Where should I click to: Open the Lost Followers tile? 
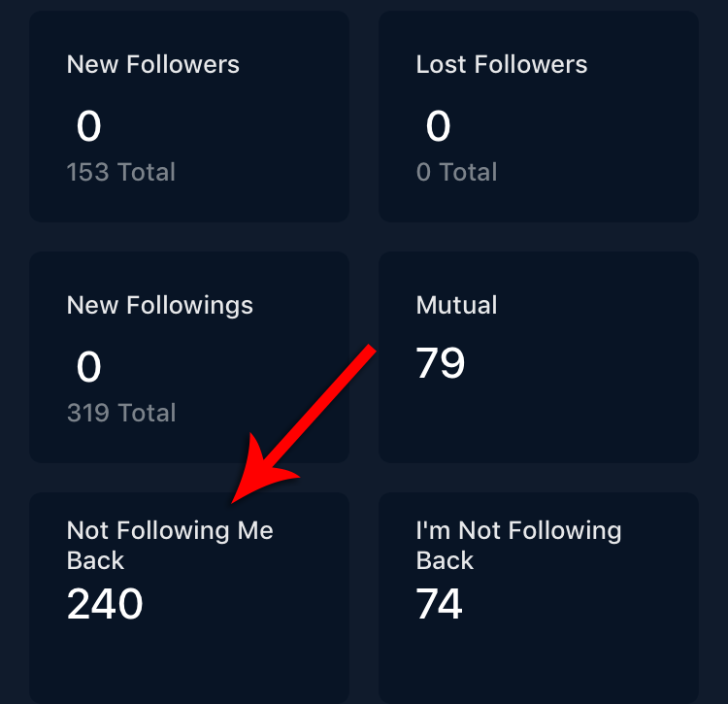(539, 117)
